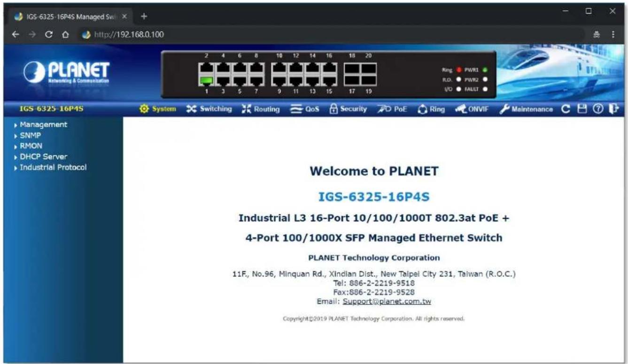Click port 10 on the switch panel
This screenshot has width=628, height=364.
[x=279, y=68]
